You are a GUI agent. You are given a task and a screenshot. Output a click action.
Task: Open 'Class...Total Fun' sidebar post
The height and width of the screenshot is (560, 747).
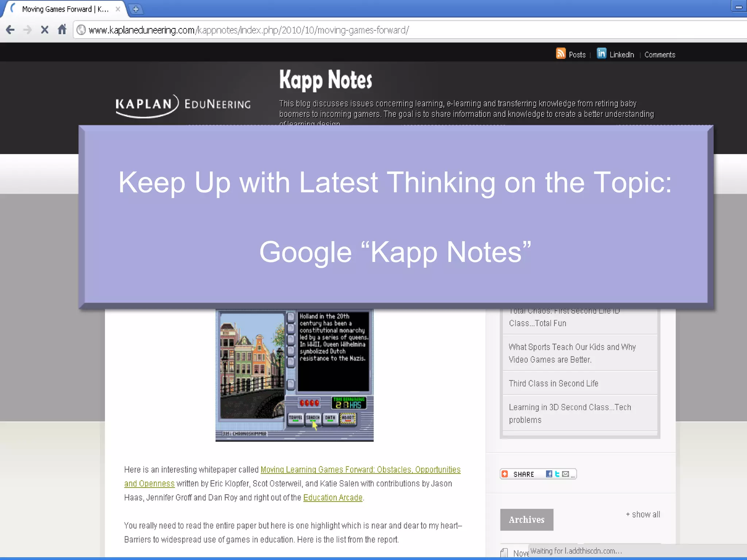tap(564, 317)
